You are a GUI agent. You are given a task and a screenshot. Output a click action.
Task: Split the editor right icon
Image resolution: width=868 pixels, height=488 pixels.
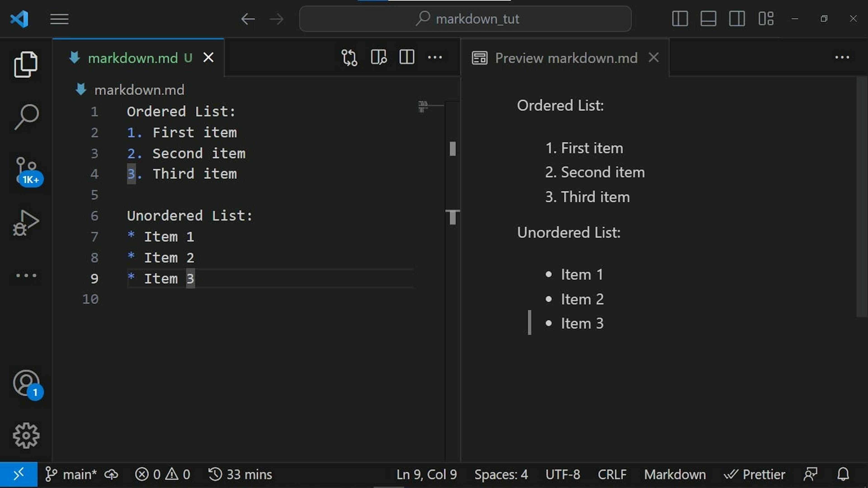[407, 57]
